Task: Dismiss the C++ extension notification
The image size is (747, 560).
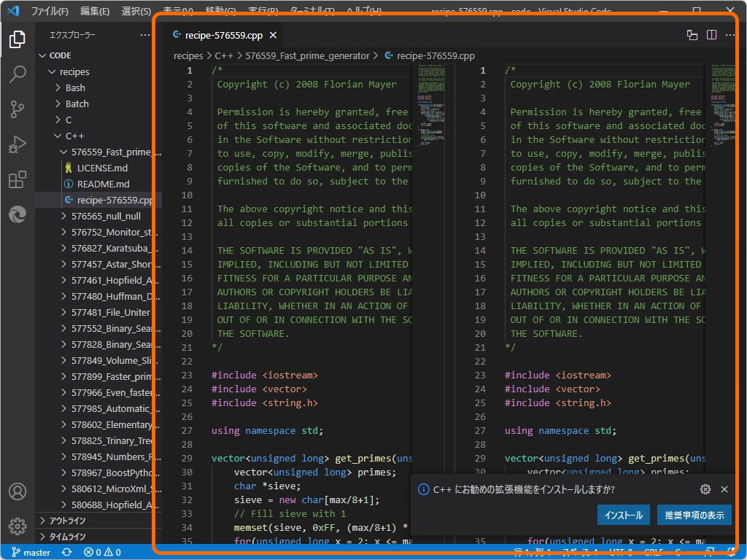Action: (724, 489)
